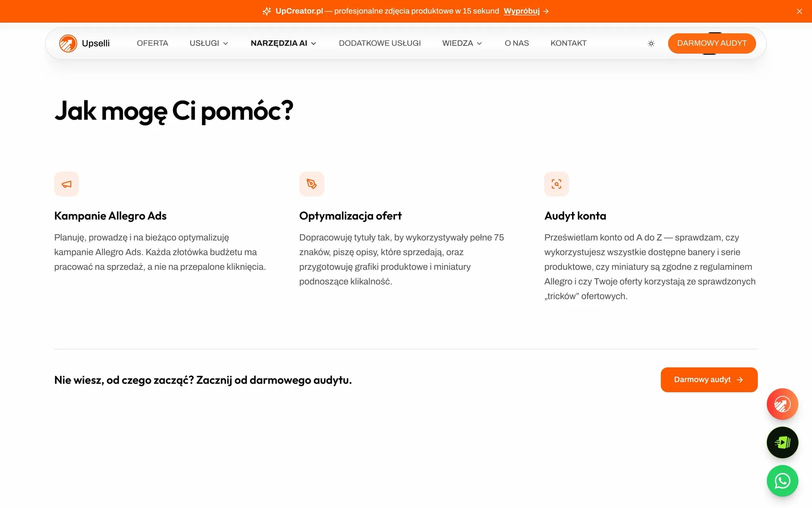Expand the USŁUGI dropdown menu
812x508 pixels.
[209, 43]
